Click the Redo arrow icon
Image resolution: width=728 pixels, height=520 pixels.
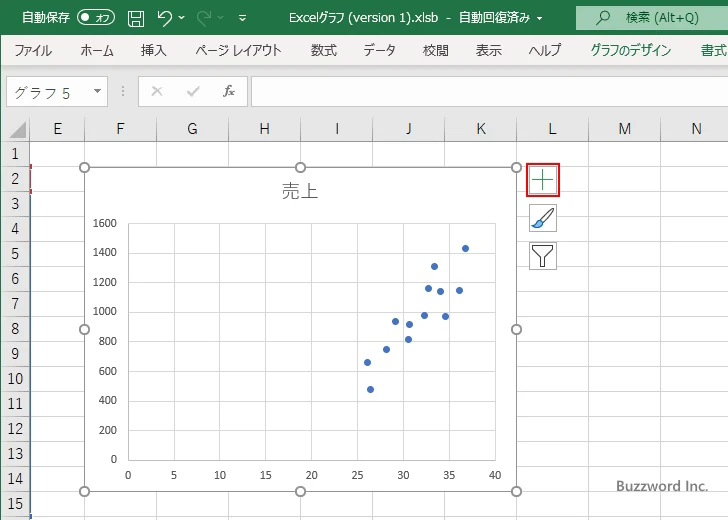coord(203,18)
